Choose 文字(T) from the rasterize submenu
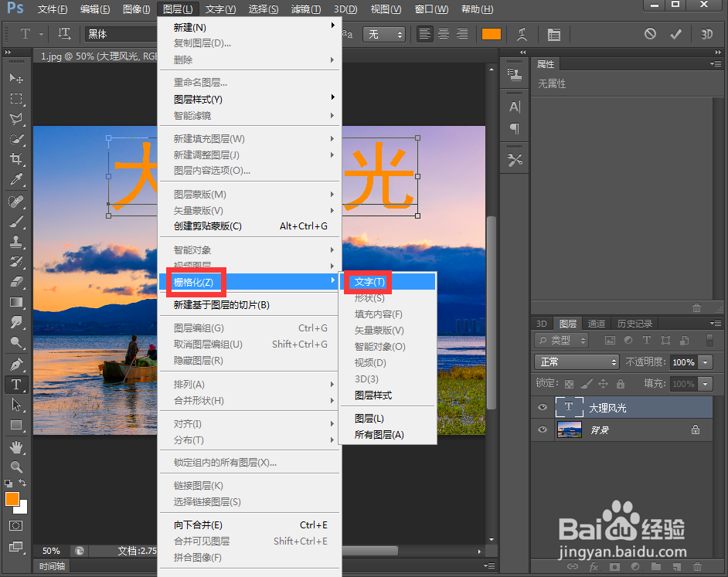Image resolution: width=728 pixels, height=577 pixels. tap(368, 282)
